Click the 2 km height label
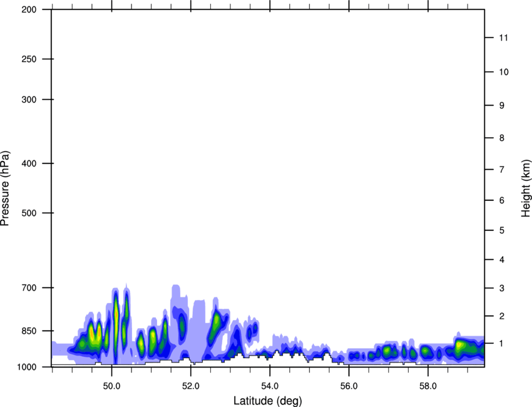Image resolution: width=532 pixels, height=407 pixels. coord(502,316)
